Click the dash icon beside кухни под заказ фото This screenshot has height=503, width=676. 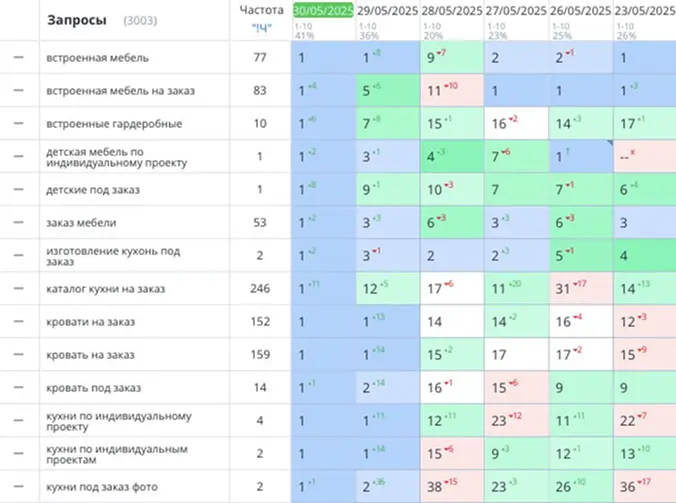coord(19,487)
